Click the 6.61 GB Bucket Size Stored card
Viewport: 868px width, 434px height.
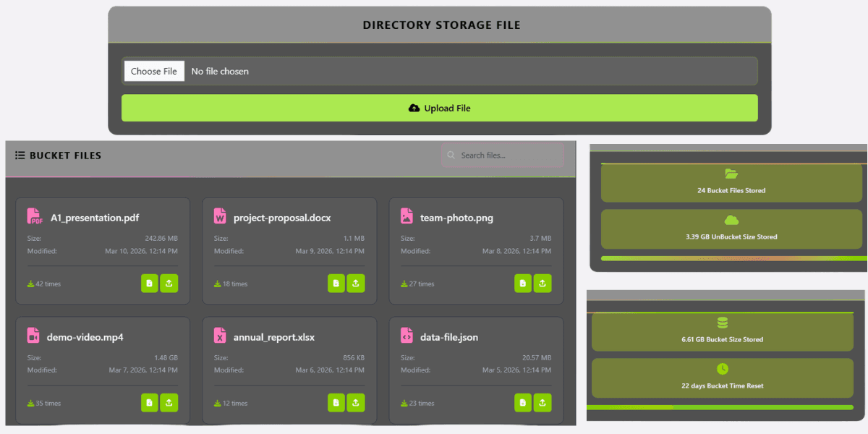coord(722,331)
